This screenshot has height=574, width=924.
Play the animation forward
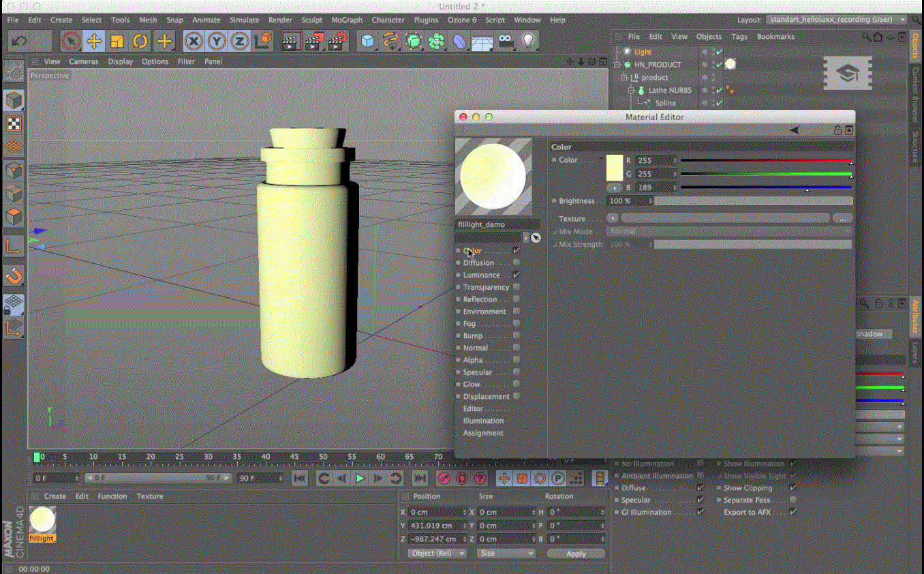pos(360,479)
